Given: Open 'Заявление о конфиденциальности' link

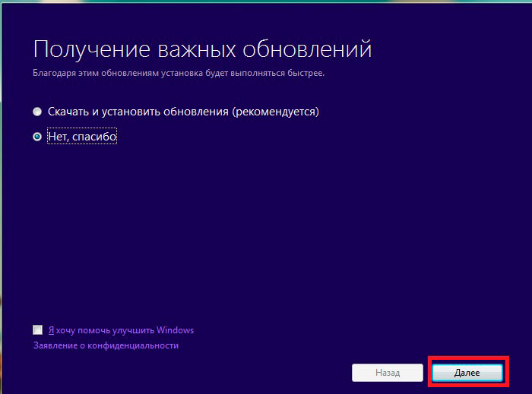Looking at the screenshot, I should click(106, 345).
